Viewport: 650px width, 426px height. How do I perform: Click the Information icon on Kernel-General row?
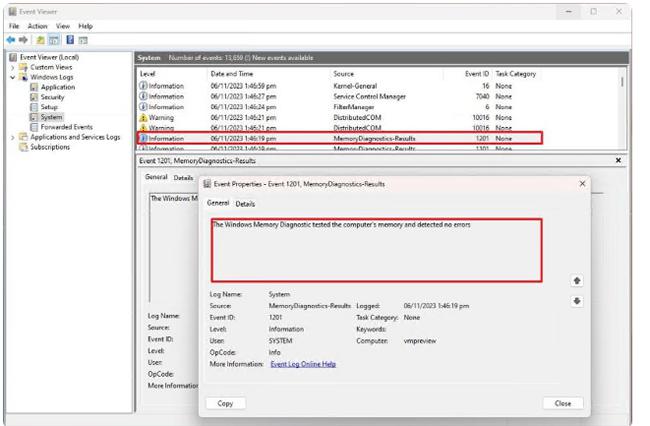coord(143,87)
